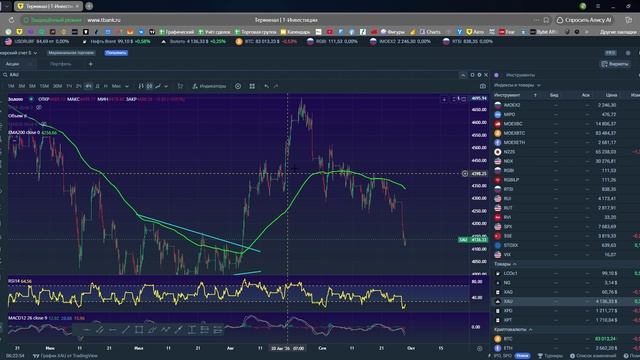The width and height of the screenshot is (640, 360).
Task: Expand the chart style dropdown arrow
Action: (x=166, y=86)
